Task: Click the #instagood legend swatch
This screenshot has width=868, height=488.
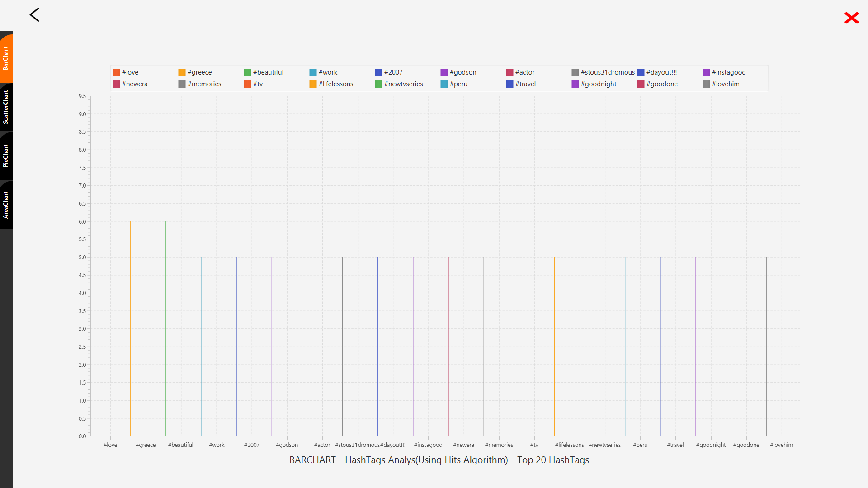Action: click(x=706, y=72)
